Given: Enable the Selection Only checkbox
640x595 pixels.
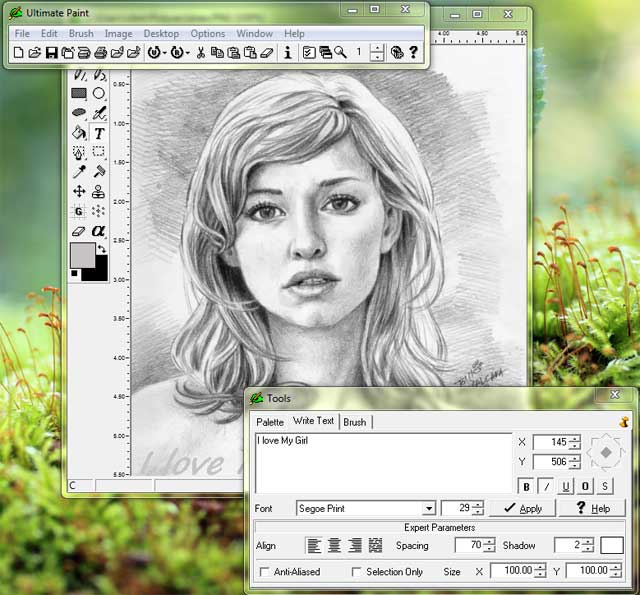Looking at the screenshot, I should 356,572.
